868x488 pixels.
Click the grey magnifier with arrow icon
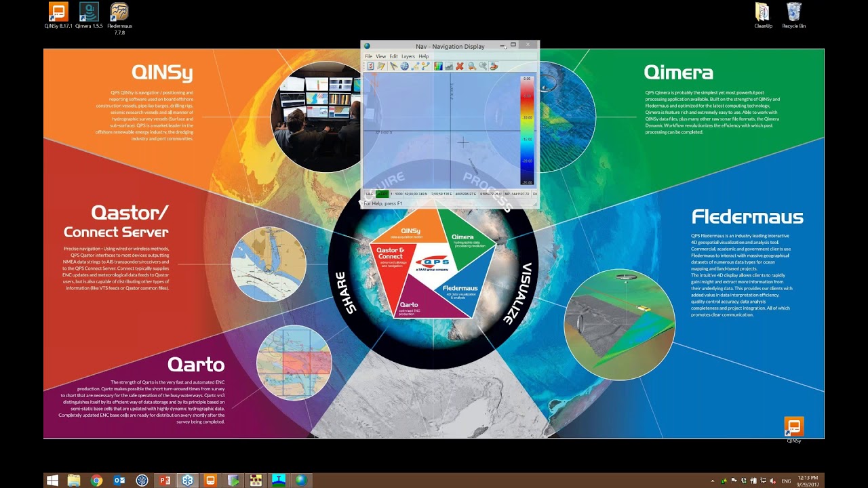click(483, 66)
